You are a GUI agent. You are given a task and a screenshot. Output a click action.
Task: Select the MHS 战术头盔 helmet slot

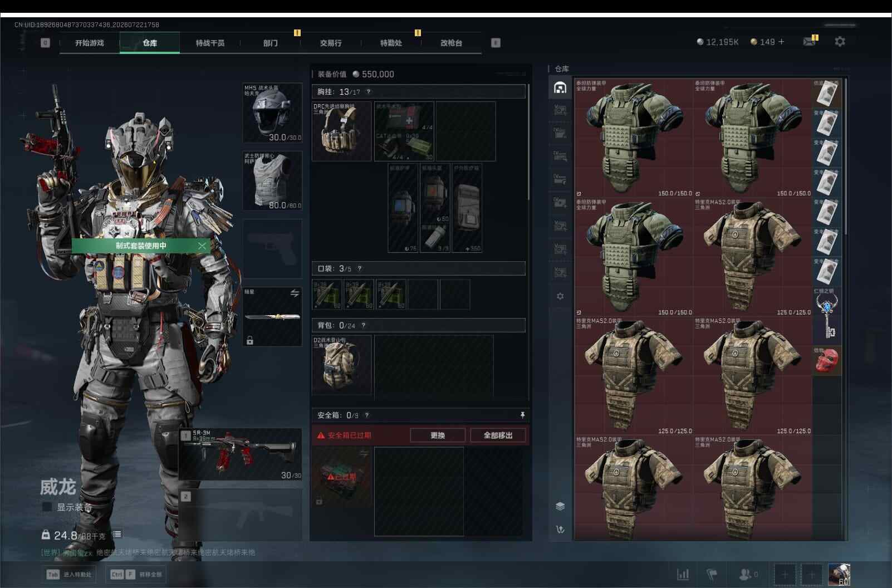click(273, 113)
